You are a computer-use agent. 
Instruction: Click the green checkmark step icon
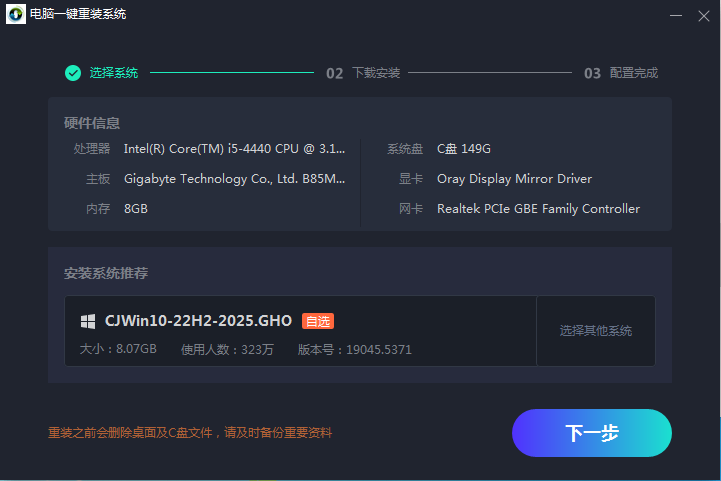coord(73,73)
